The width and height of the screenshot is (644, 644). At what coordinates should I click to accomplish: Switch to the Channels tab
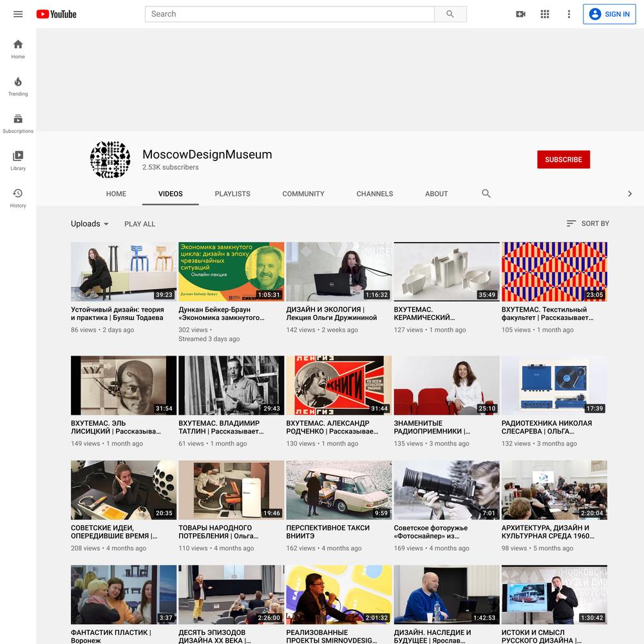(375, 194)
